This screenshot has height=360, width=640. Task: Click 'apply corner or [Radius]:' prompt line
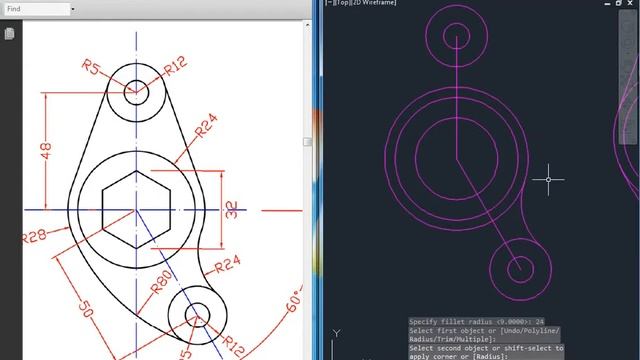(459, 356)
